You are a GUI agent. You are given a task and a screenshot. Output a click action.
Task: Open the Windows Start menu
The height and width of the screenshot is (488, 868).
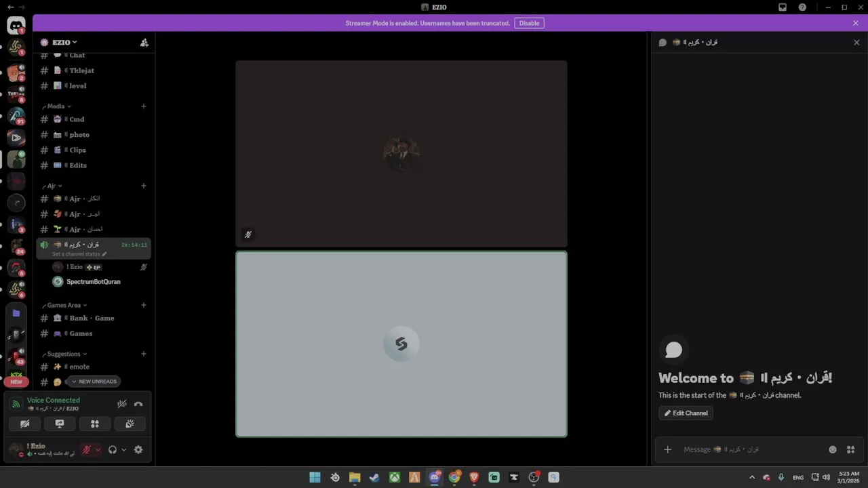[315, 477]
